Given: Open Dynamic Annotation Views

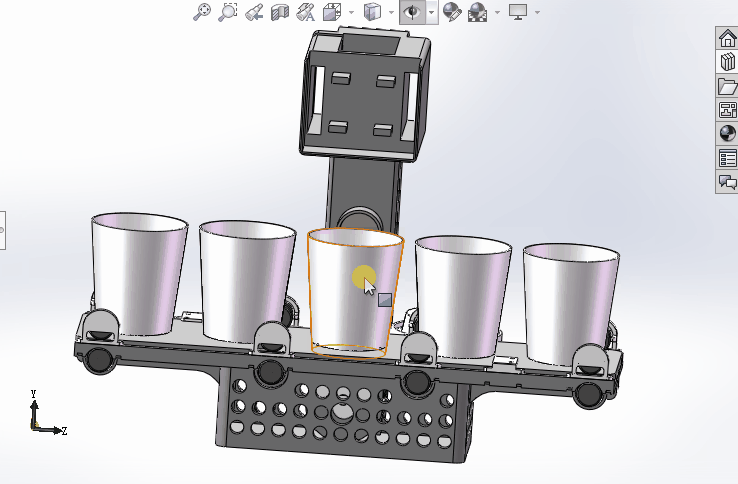Looking at the screenshot, I should [305, 12].
